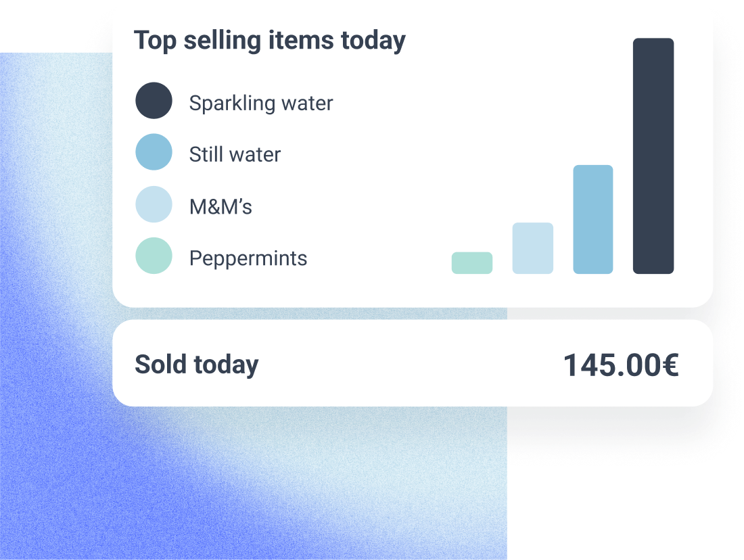Select the shortest mint green chart bar
The width and height of the screenshot is (744, 560).
(472, 263)
